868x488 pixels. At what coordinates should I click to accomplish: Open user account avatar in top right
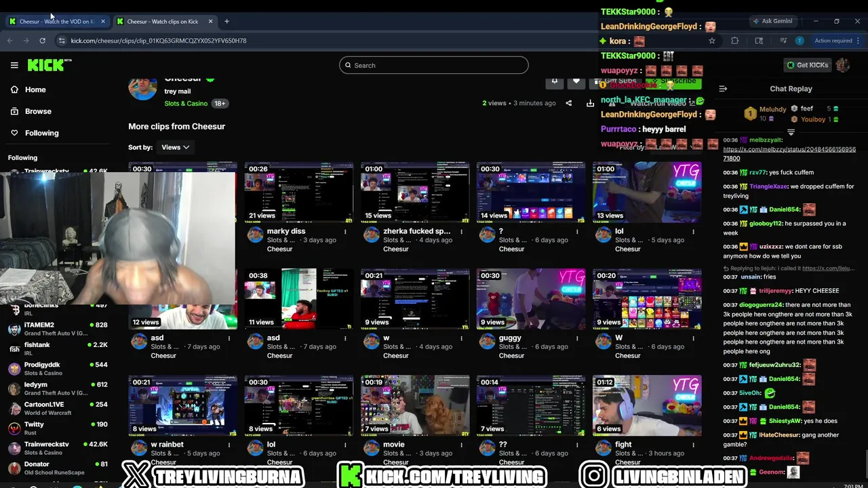[x=842, y=65]
